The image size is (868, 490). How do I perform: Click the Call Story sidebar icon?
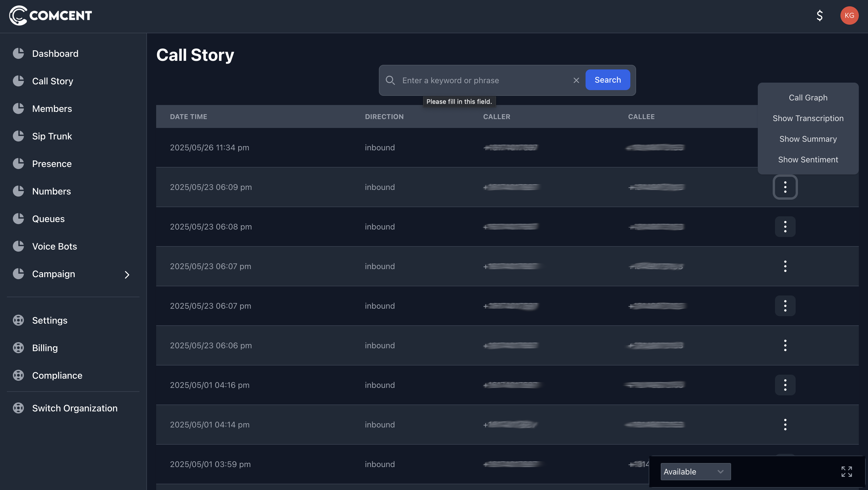click(x=19, y=81)
